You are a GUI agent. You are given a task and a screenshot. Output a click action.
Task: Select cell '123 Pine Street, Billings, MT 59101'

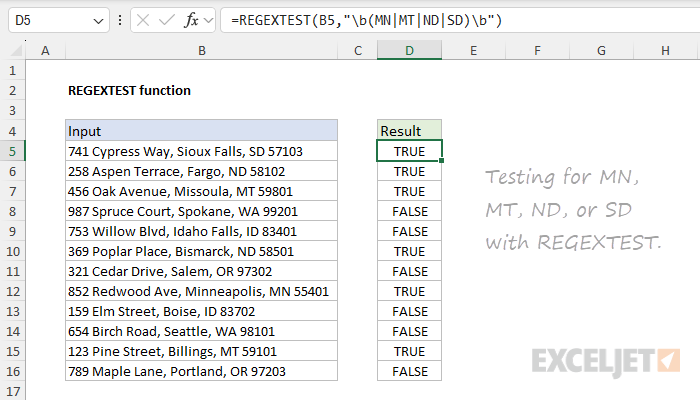point(201,351)
